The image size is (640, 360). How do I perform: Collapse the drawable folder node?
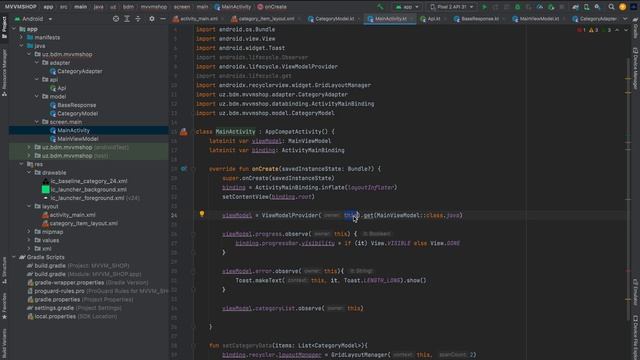click(29, 173)
